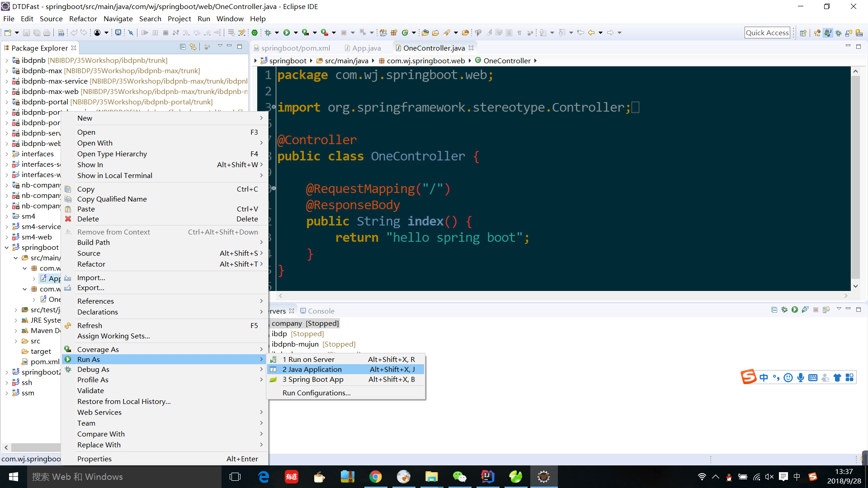The width and height of the screenshot is (868, 488).
Task: Click the Quick Access field
Action: point(767,33)
